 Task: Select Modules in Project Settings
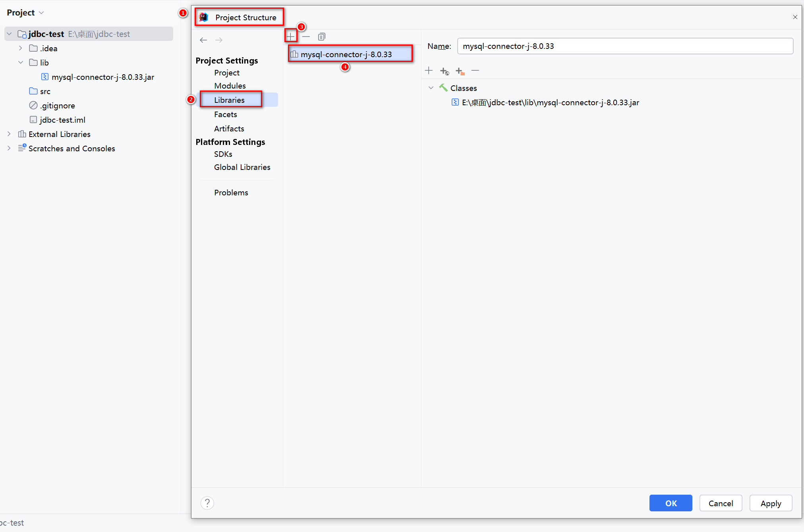[230, 86]
